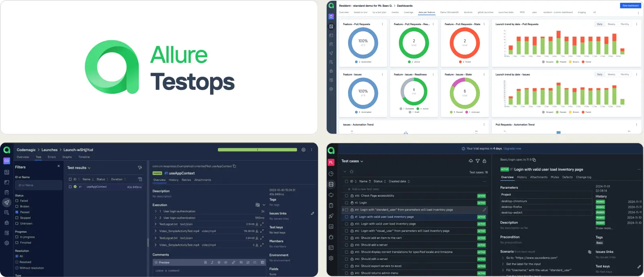Open Launches rocket icon in Codemagic sidebar

[7, 202]
